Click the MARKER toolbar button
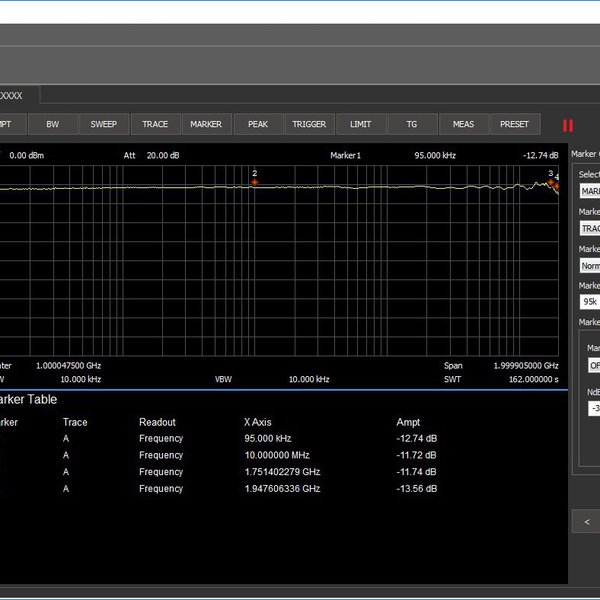This screenshot has height=600, width=600. 206,124
